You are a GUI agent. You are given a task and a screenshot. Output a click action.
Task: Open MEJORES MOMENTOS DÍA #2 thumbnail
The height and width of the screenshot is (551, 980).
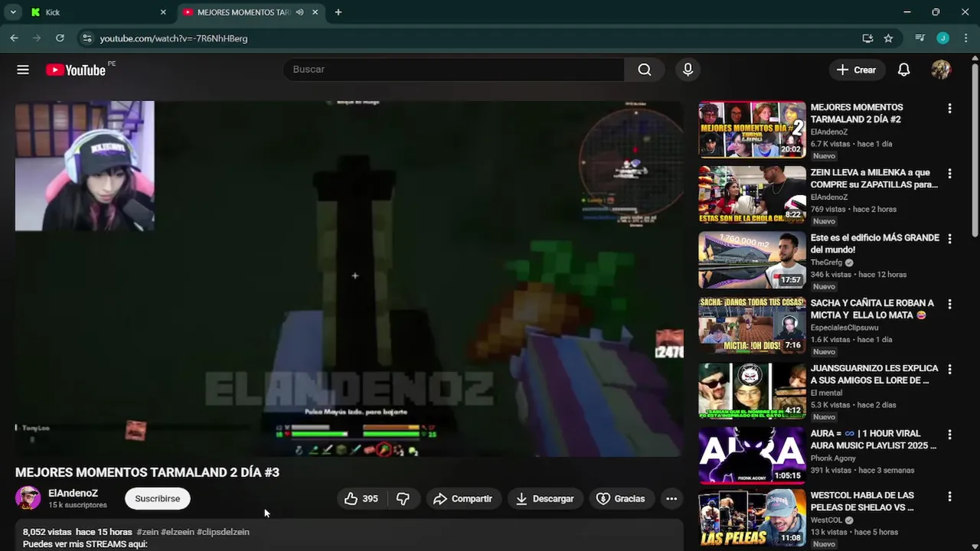(x=752, y=129)
